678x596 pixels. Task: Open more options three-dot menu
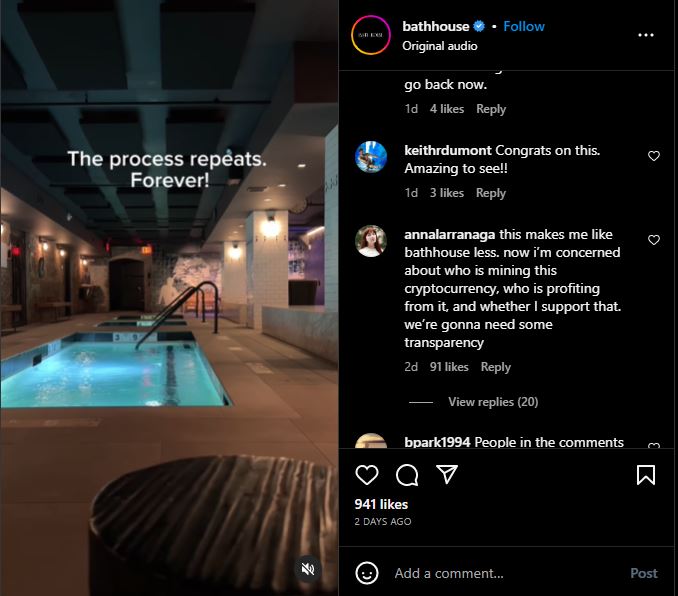(646, 35)
